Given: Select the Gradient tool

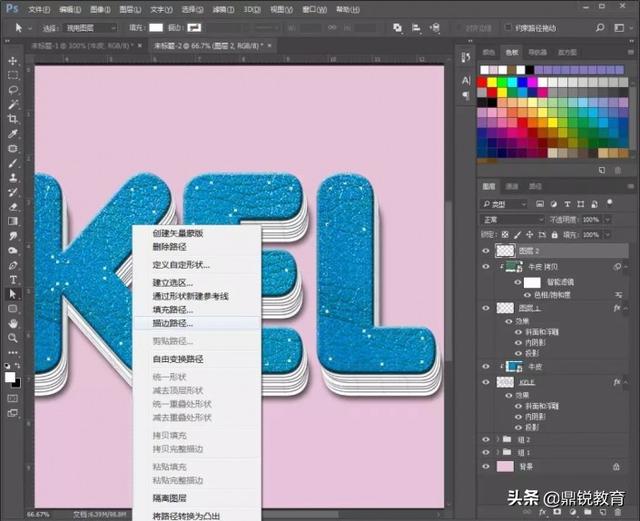Looking at the screenshot, I should (x=13, y=221).
